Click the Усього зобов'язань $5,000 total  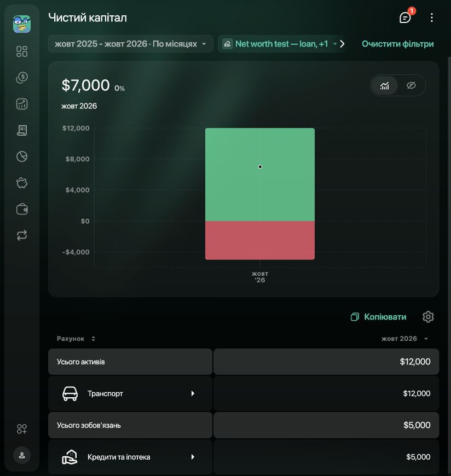(x=417, y=425)
